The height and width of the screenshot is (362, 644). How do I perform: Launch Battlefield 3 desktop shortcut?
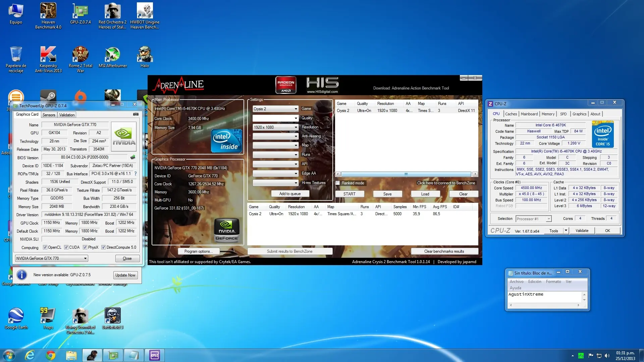tap(112, 318)
